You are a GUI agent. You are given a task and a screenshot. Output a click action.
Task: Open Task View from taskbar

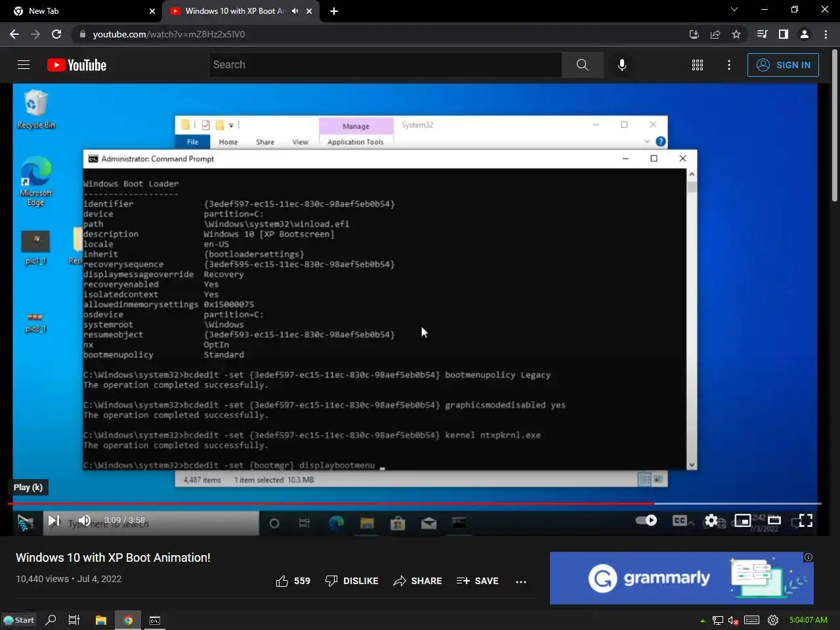74,620
